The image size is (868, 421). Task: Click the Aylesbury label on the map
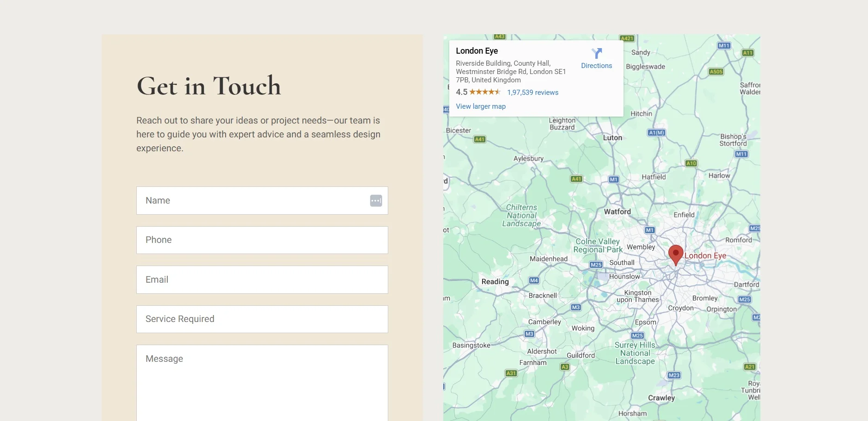[x=529, y=159]
